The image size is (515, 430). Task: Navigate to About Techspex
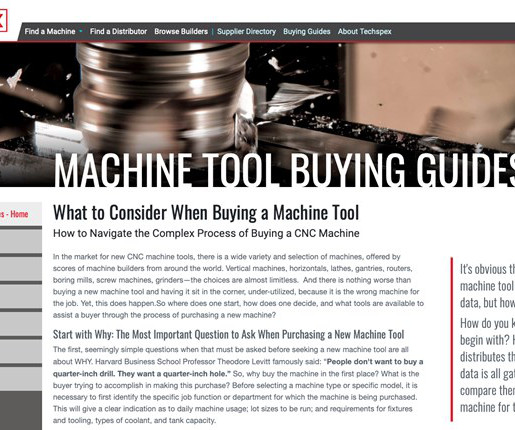click(x=364, y=31)
